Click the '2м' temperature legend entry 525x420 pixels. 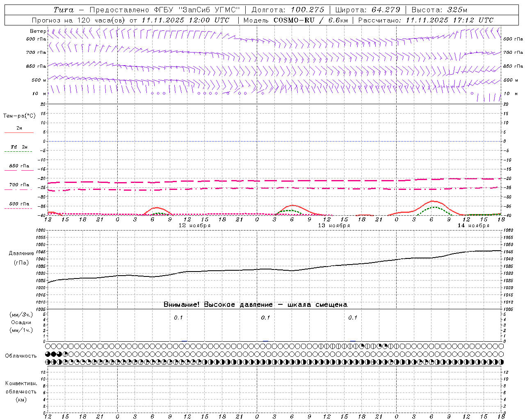coord(19,128)
